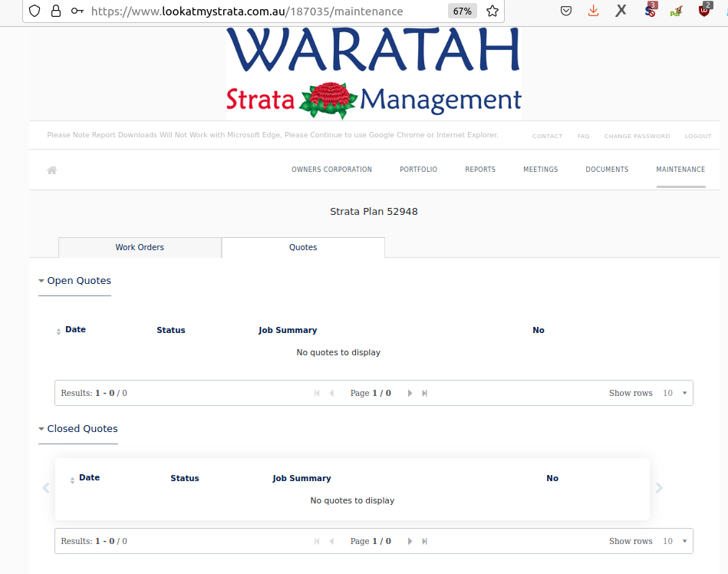
Task: Go to first page of Open Quotes
Action: coord(317,394)
